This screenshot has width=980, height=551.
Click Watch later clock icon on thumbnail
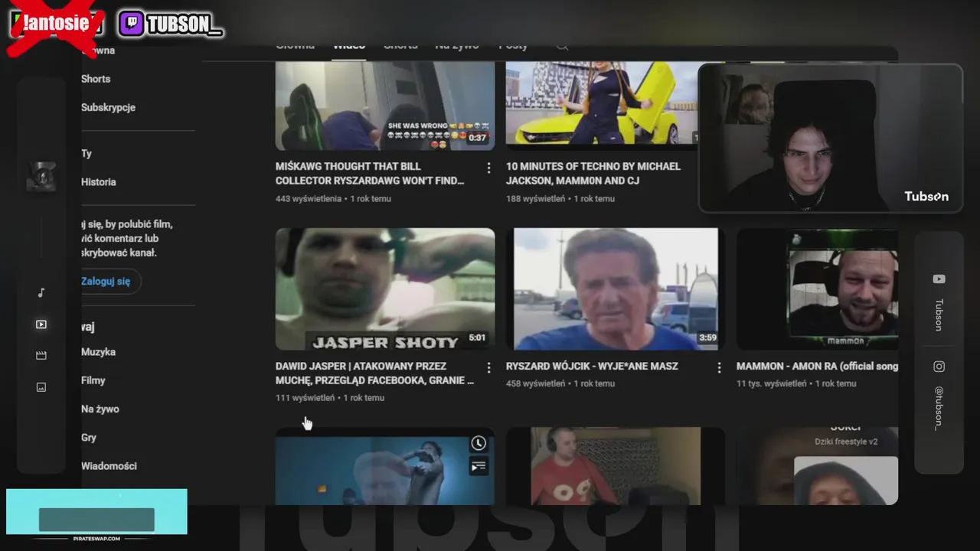[x=479, y=443]
